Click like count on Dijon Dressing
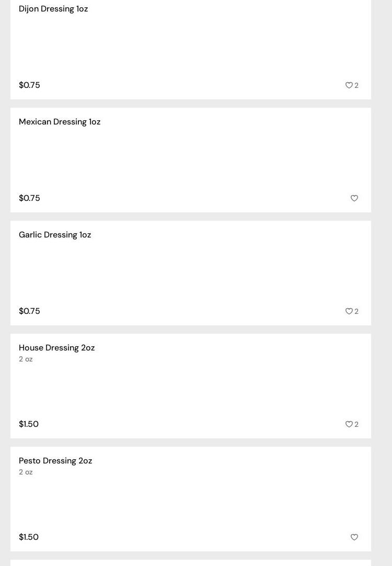The height and width of the screenshot is (566, 392). coord(356,86)
